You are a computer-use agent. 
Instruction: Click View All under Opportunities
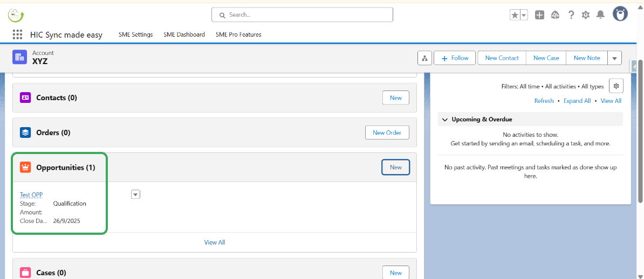click(x=214, y=242)
